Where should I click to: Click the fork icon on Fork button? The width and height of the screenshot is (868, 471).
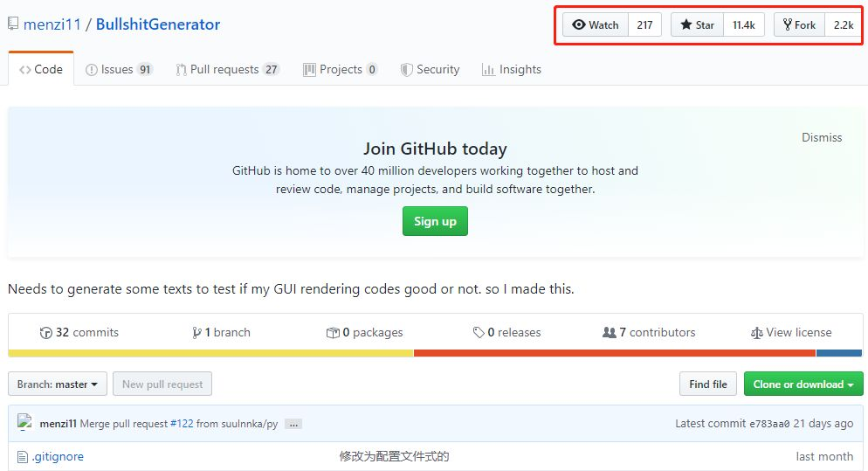click(787, 24)
